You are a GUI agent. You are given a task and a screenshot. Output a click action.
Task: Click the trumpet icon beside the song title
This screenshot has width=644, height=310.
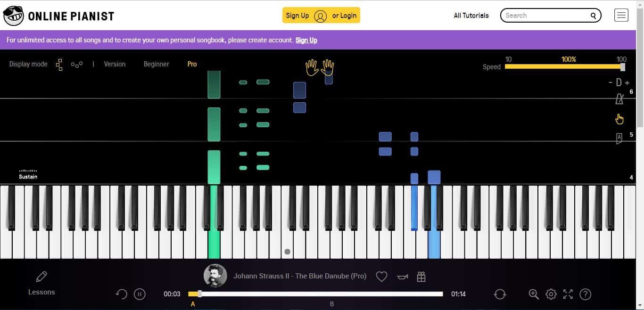(402, 277)
